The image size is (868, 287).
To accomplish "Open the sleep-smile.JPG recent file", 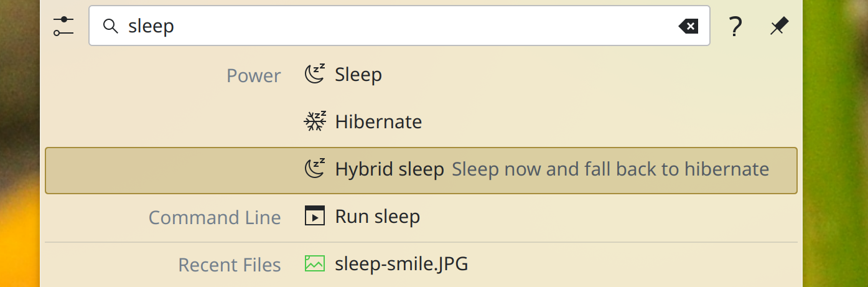I will (x=401, y=264).
